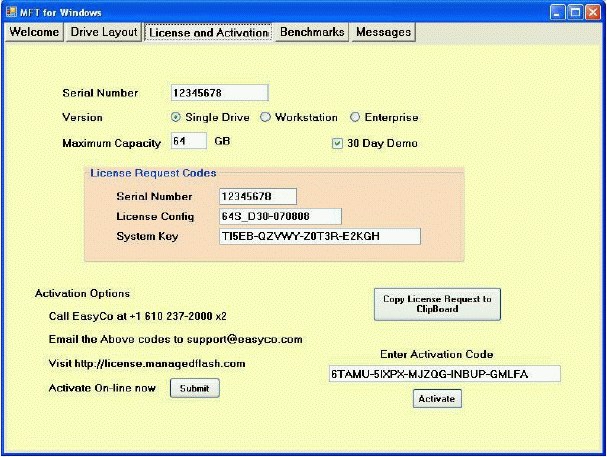The width and height of the screenshot is (607, 457).
Task: Click the 'Activate On-line now' label
Action: [x=102, y=388]
